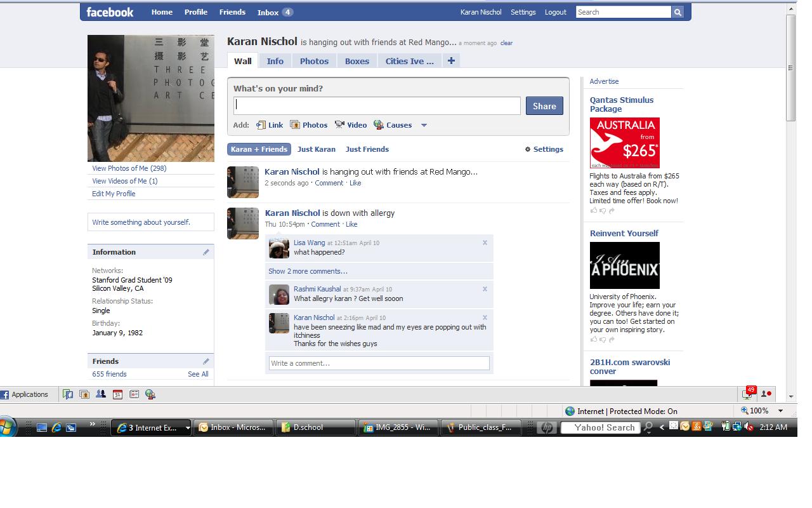Select the Karan + Friends wall filter
Image resolution: width=812 pixels, height=508 pixels.
259,149
